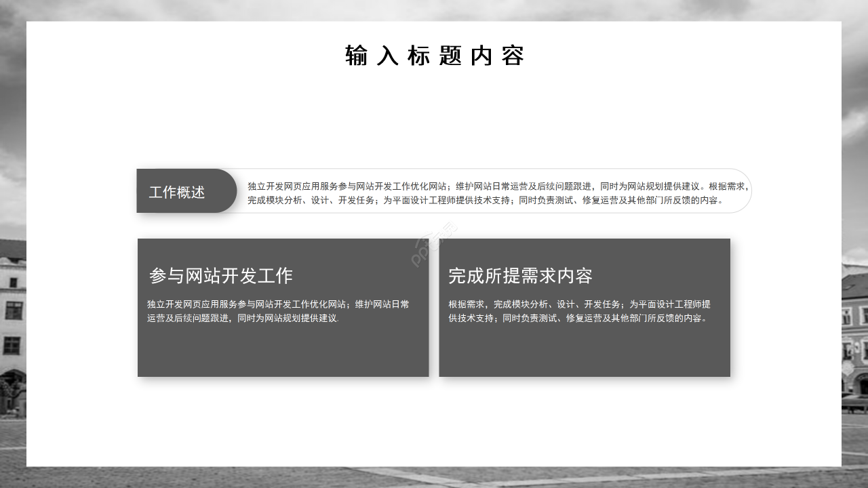Click the title text 输入标题内容
Image resolution: width=868 pixels, height=488 pixels.
(434, 56)
